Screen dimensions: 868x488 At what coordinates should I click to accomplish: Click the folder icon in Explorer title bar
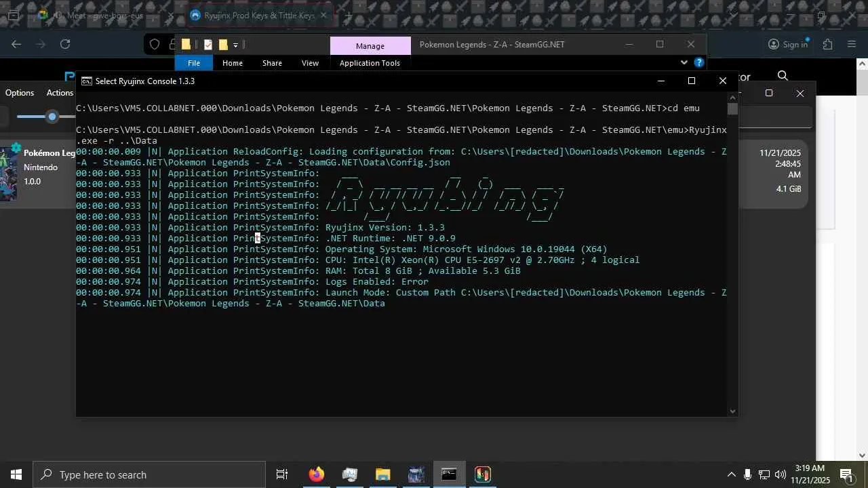click(x=186, y=45)
